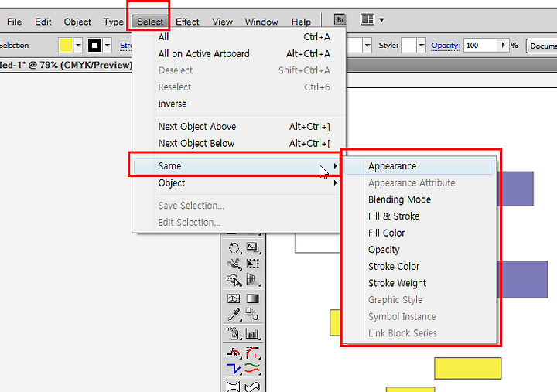This screenshot has height=392, width=557.
Task: Click the Arrange Documents icon
Action: 367,19
